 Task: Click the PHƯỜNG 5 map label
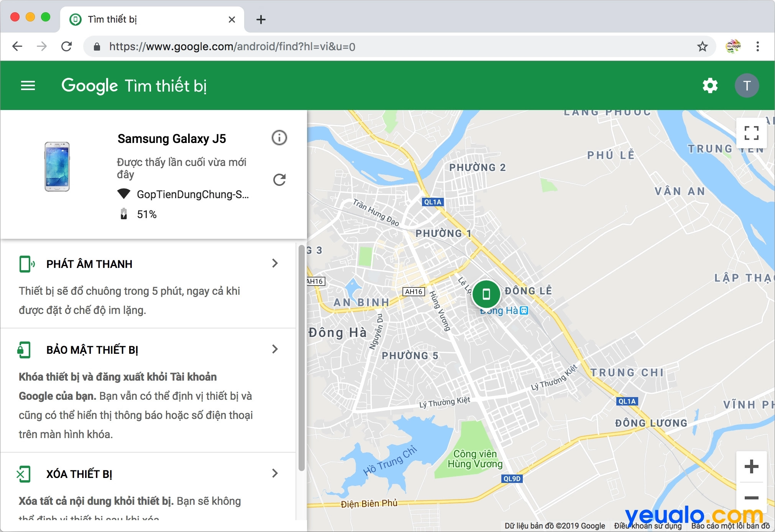coord(410,356)
